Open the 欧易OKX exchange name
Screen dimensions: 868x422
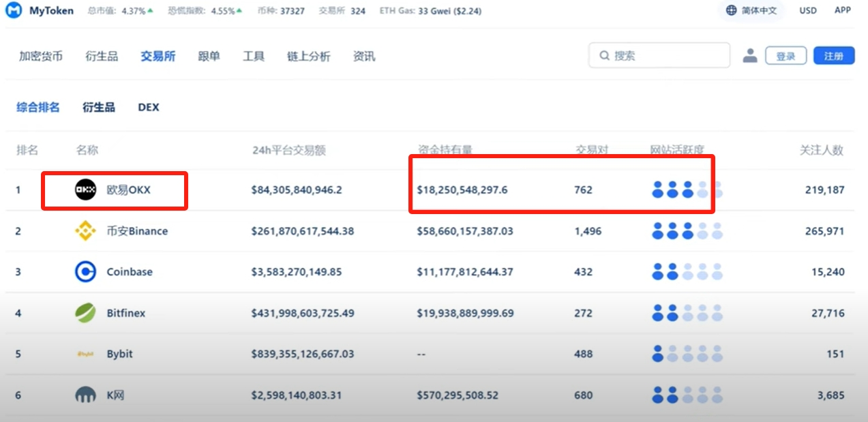(128, 190)
